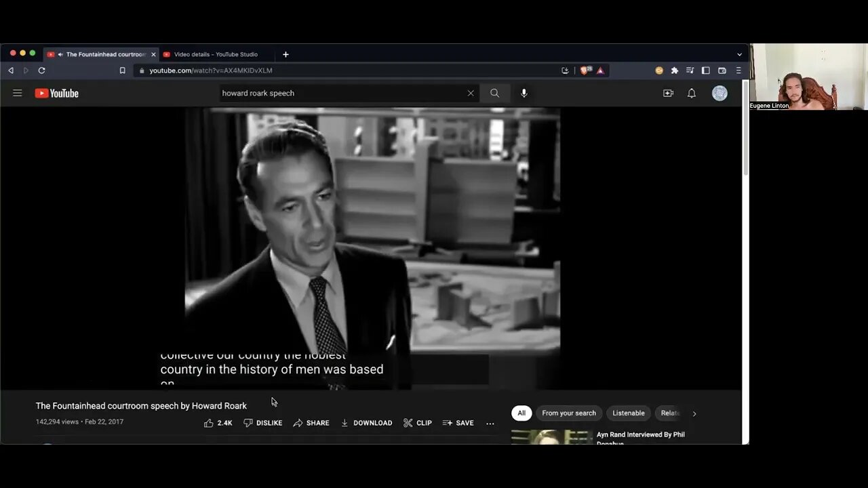Viewport: 868px width, 488px height.
Task: Toggle the browser sidebar panel icon
Action: (705, 70)
